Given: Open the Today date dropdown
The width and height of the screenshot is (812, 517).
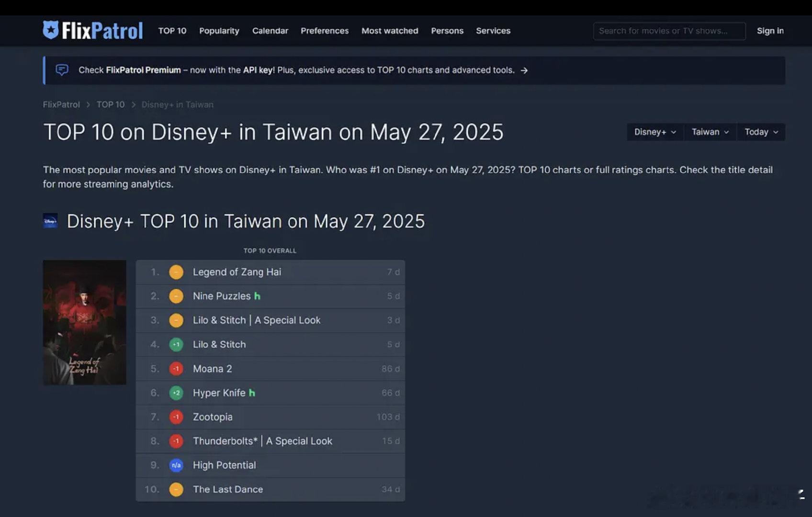Looking at the screenshot, I should point(761,132).
